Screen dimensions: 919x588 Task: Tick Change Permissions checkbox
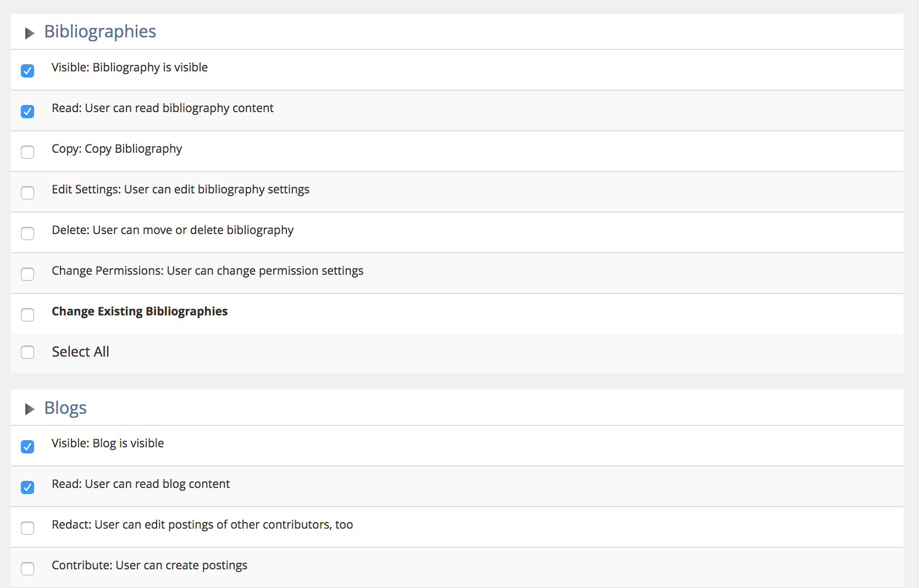pos(27,274)
